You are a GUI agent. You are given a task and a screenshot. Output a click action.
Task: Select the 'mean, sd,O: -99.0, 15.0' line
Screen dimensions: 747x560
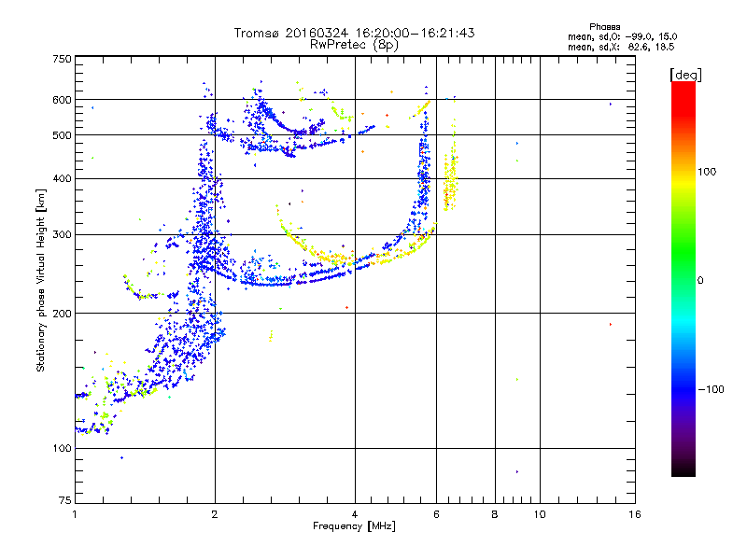[x=622, y=36]
